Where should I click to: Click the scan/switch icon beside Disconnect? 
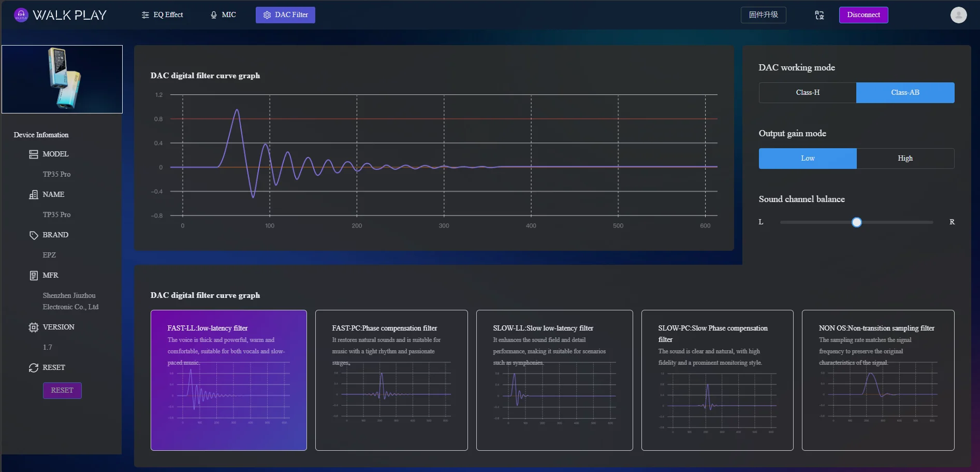pos(820,15)
